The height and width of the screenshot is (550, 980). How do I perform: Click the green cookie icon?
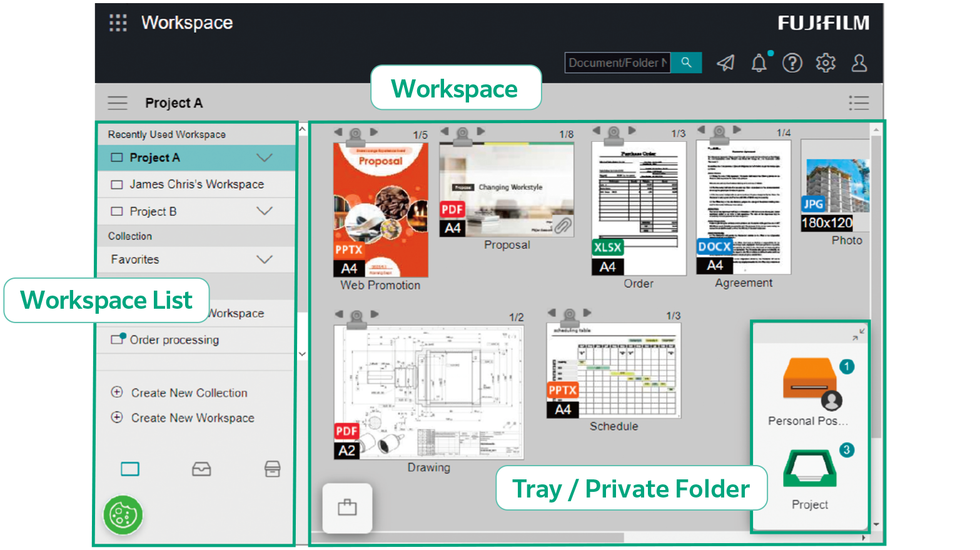point(123,515)
